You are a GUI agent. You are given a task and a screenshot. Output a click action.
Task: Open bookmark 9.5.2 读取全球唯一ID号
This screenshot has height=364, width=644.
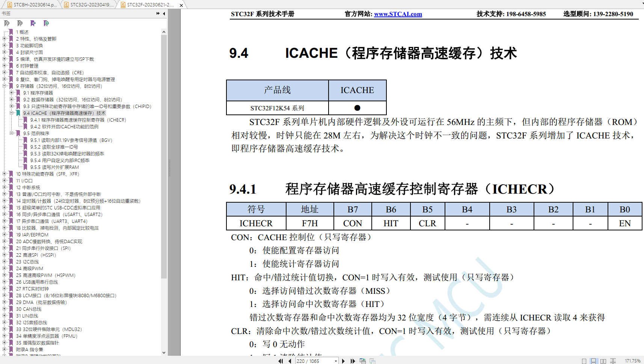tap(54, 147)
